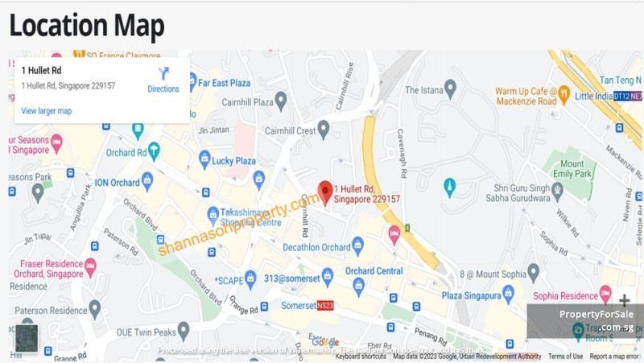Select the Cairnhill Crest location pin

(x=324, y=130)
